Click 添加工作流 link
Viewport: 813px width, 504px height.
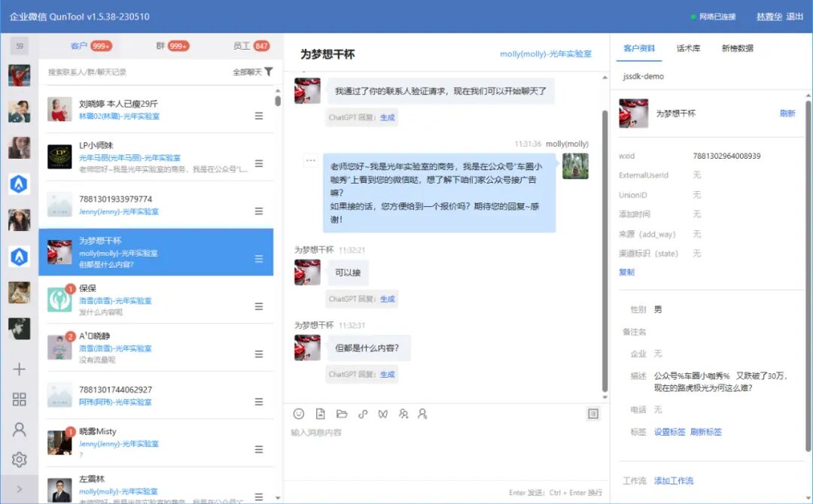point(674,481)
